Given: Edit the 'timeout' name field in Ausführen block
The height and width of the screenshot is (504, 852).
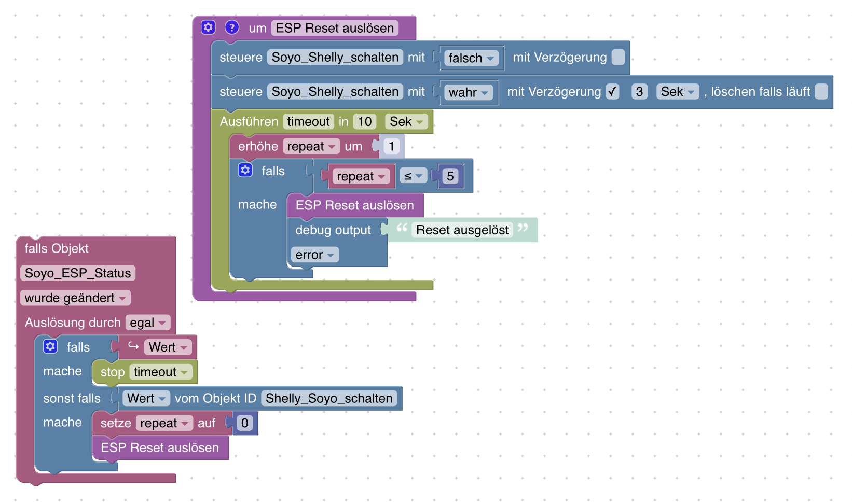Looking at the screenshot, I should (309, 122).
